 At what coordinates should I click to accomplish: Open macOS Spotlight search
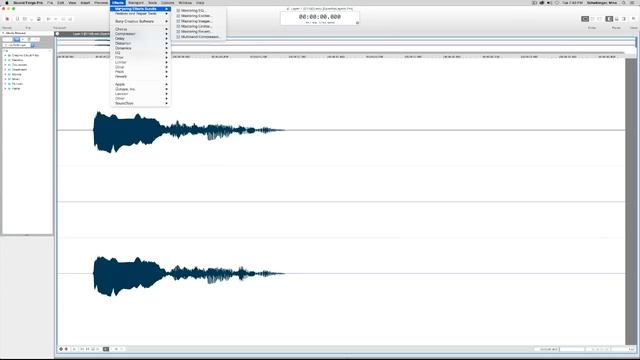point(623,3)
